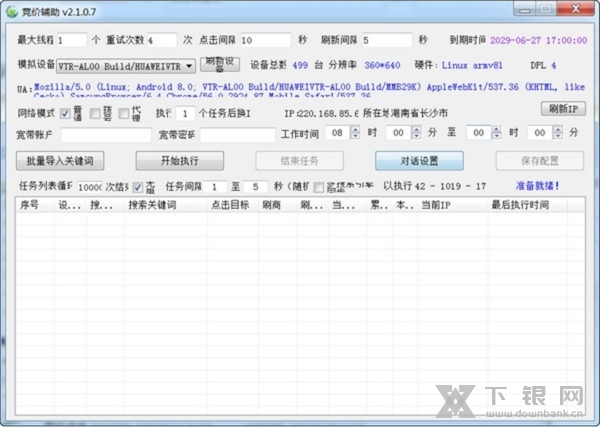The width and height of the screenshot is (600, 427).
Task: Click the 刷新IP button
Action: [x=563, y=109]
